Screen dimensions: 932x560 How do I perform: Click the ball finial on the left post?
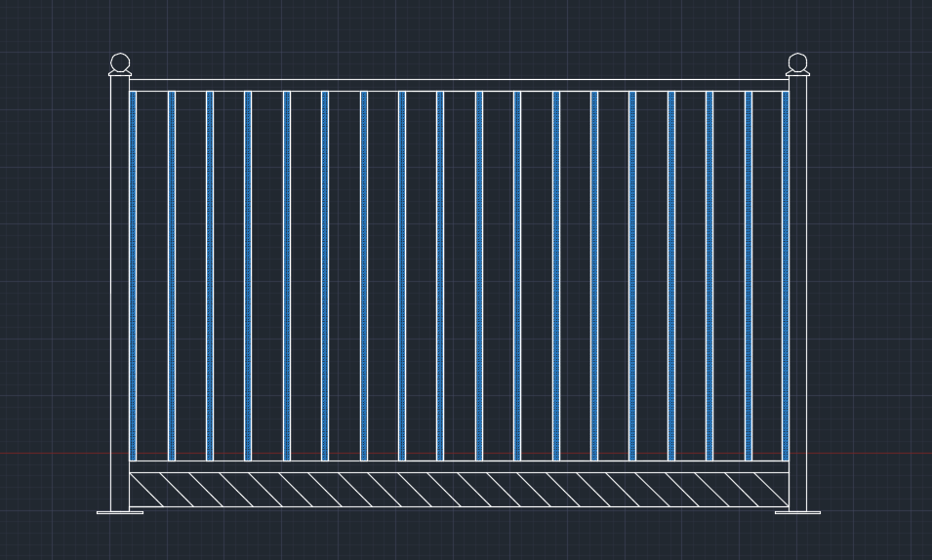[x=120, y=62]
